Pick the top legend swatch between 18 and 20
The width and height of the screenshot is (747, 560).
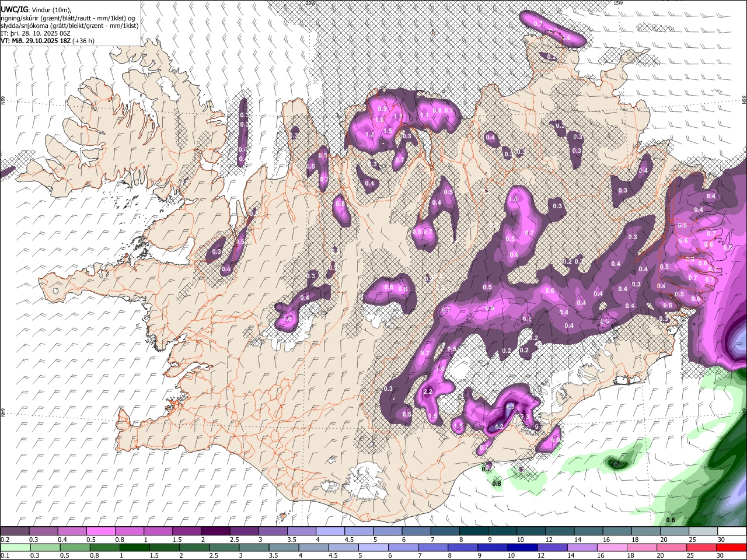click(645, 531)
